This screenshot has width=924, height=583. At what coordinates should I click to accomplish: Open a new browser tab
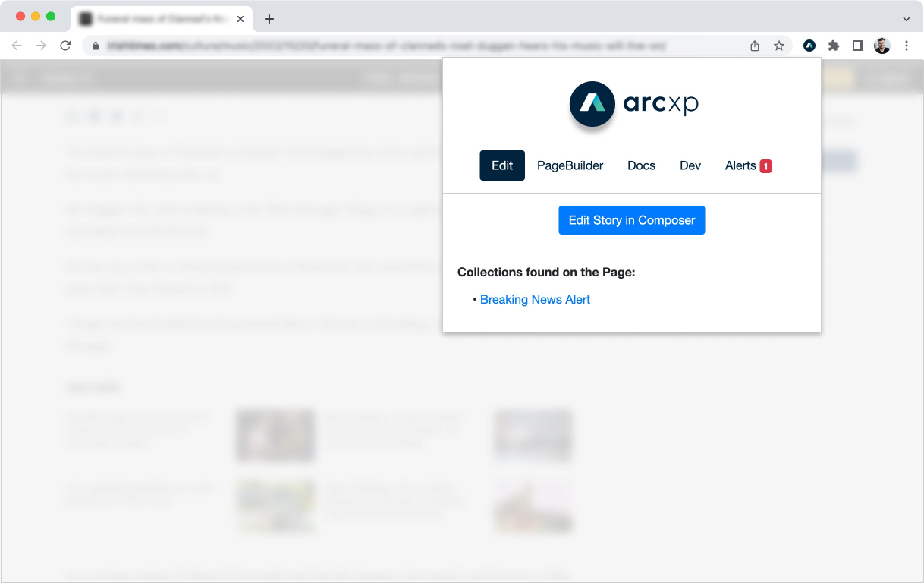269,19
